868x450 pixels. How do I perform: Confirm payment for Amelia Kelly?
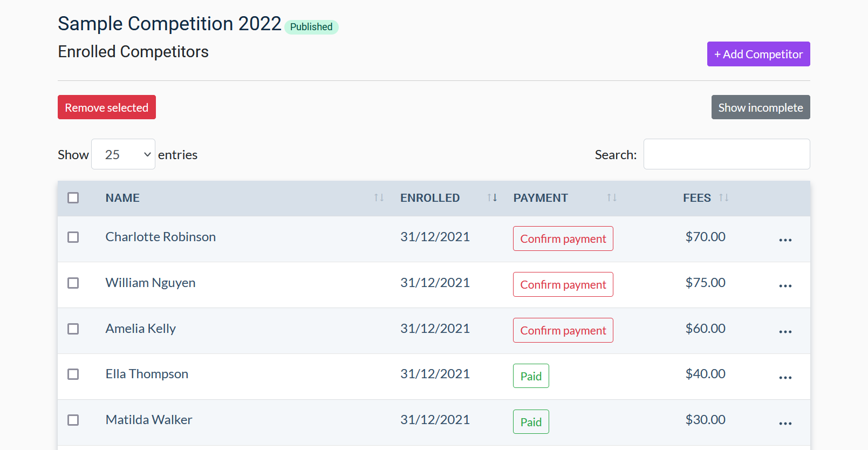(563, 330)
